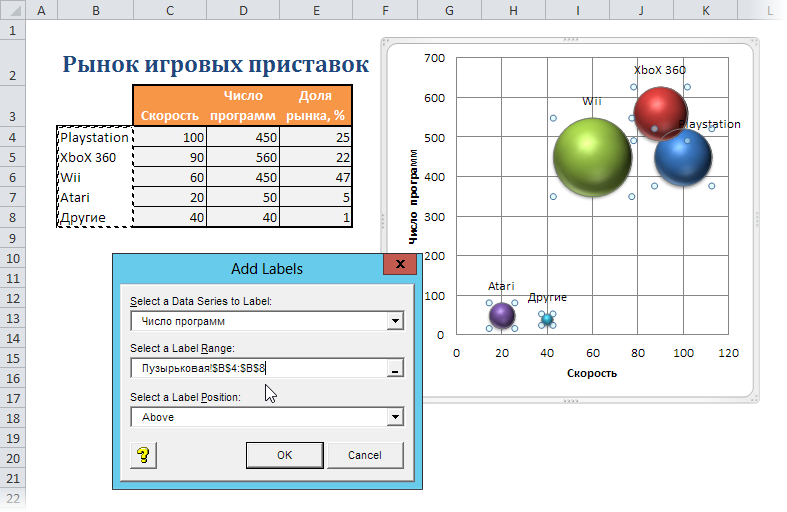Image resolution: width=787 pixels, height=512 pixels.
Task: Close the Add Labels dialog
Action: click(x=400, y=267)
